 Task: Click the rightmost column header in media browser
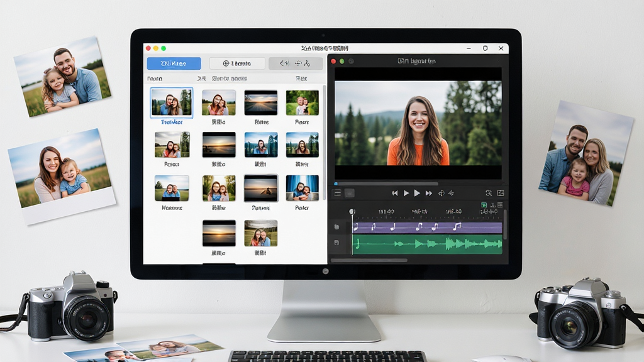coord(301,79)
